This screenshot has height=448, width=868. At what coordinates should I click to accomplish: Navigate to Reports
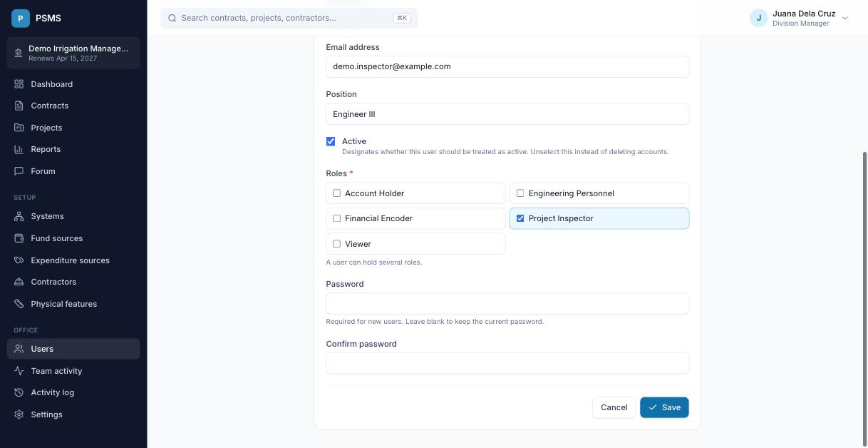73,149
